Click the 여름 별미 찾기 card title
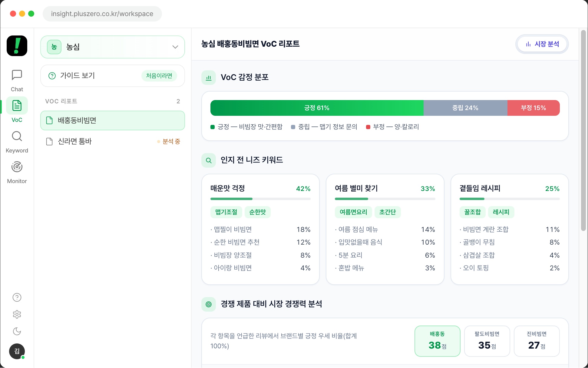 point(356,189)
